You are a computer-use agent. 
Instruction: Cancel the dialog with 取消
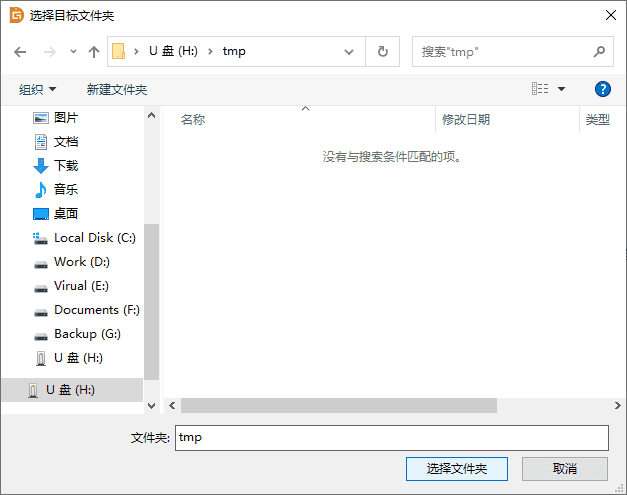pos(565,469)
